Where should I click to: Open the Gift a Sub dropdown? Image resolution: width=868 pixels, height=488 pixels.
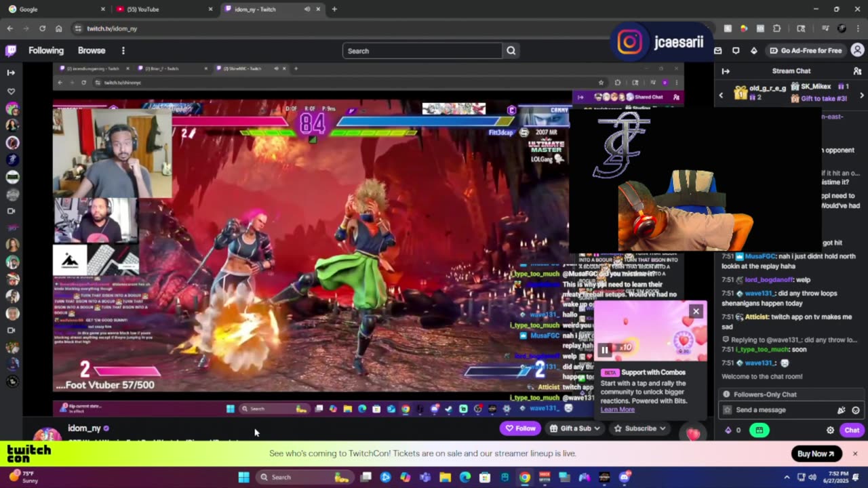point(574,428)
